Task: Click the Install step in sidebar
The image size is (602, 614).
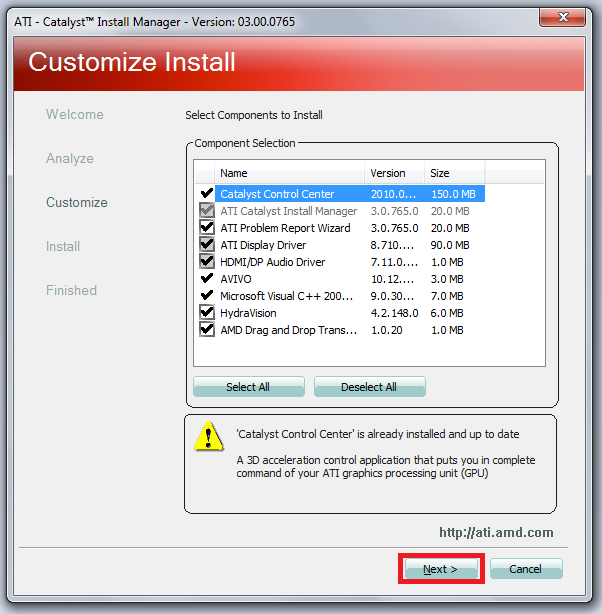Action: [x=63, y=246]
